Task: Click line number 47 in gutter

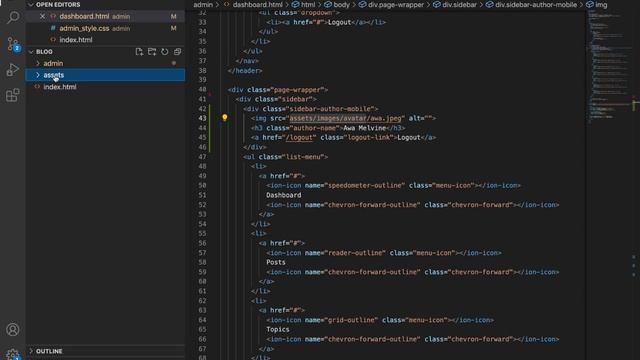Action: coord(202,157)
